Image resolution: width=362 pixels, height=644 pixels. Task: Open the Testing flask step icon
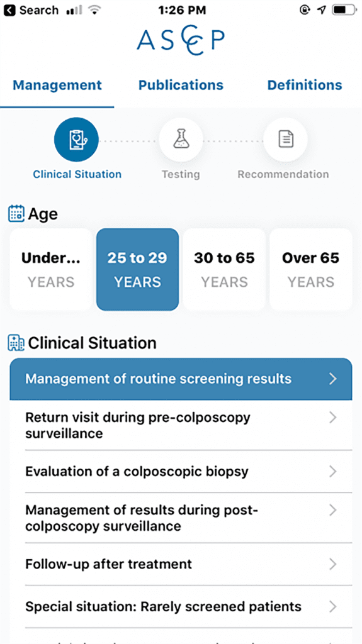point(181,140)
